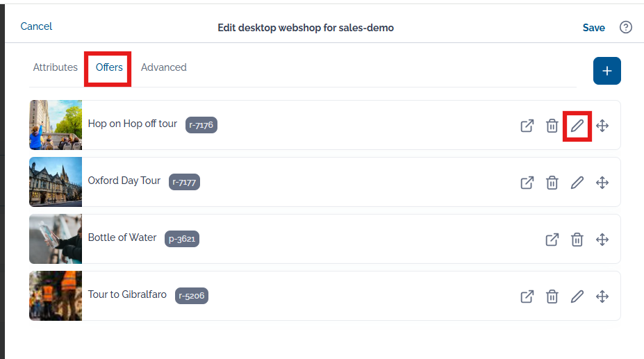Cancel editing the webshop
Screen dimensions: 644x359
tap(36, 26)
